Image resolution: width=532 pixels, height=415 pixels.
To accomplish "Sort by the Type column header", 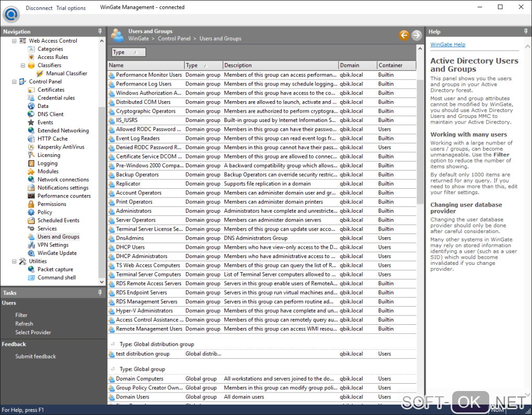I will (x=203, y=65).
